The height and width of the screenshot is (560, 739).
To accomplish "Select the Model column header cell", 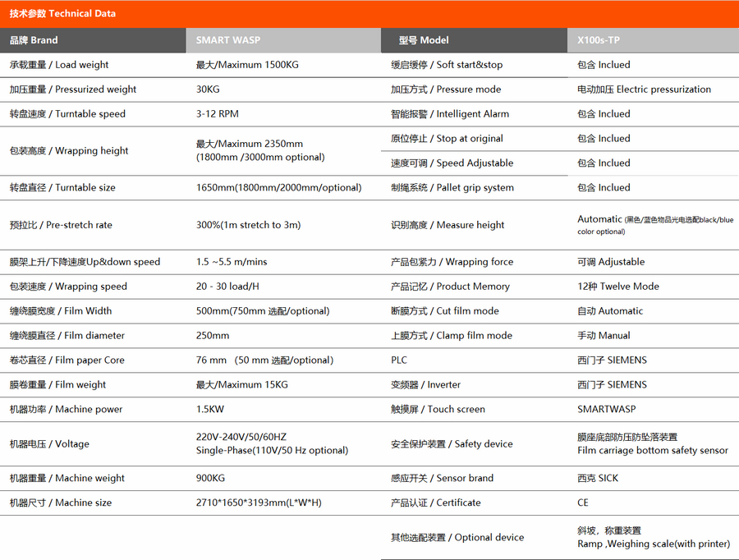I will tap(424, 40).
